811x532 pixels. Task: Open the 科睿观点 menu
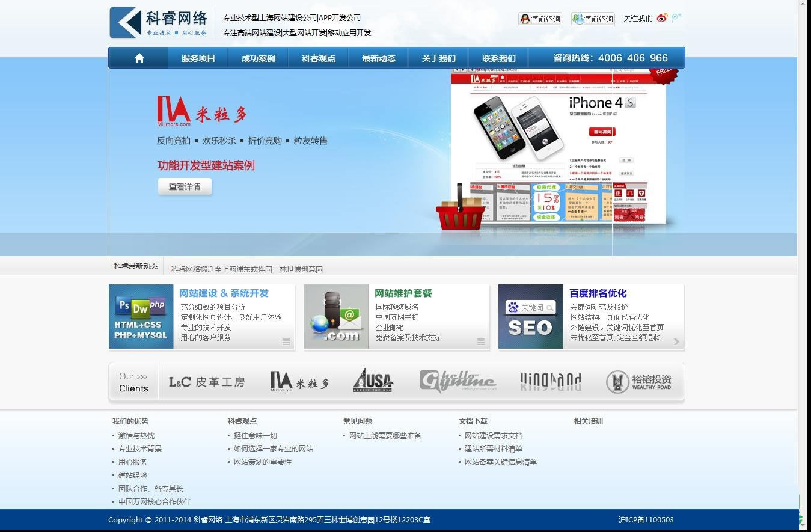pyautogui.click(x=319, y=58)
